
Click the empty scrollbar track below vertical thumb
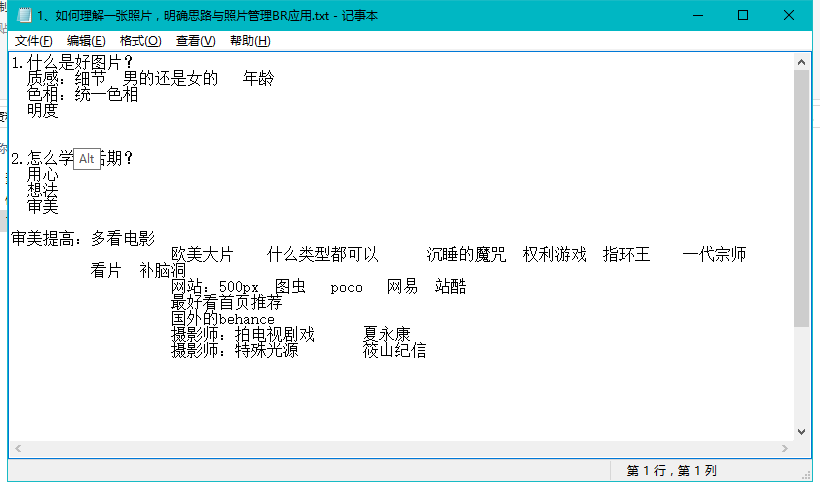pyautogui.click(x=801, y=380)
